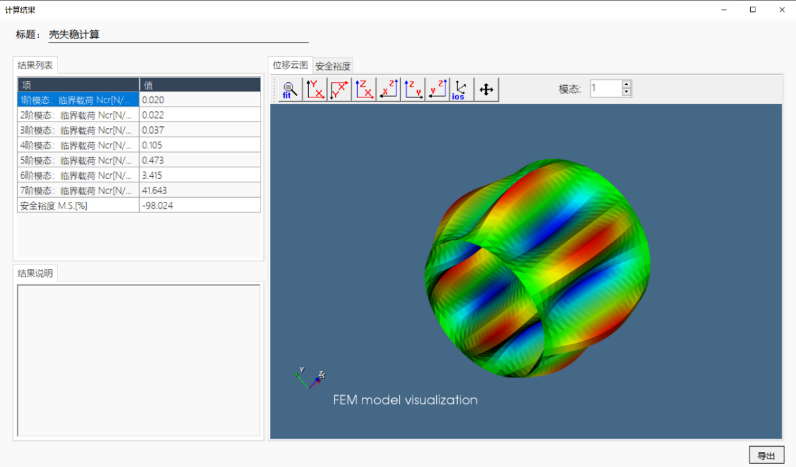Select the view icon with lowercase x and z
This screenshot has height=467, width=796.
(x=388, y=90)
